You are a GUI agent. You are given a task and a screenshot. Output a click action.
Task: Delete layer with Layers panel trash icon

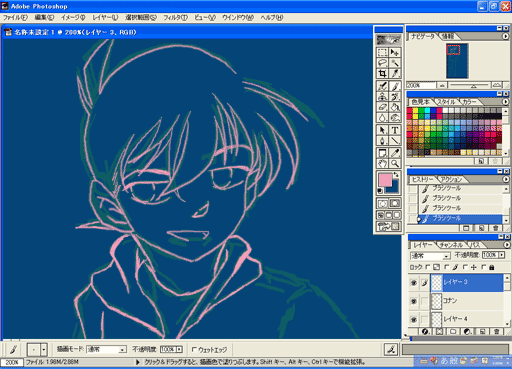point(497,332)
